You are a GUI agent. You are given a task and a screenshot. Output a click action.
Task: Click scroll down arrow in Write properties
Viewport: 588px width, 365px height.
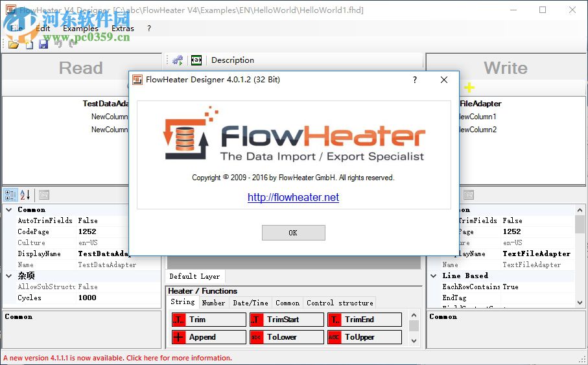(580, 303)
